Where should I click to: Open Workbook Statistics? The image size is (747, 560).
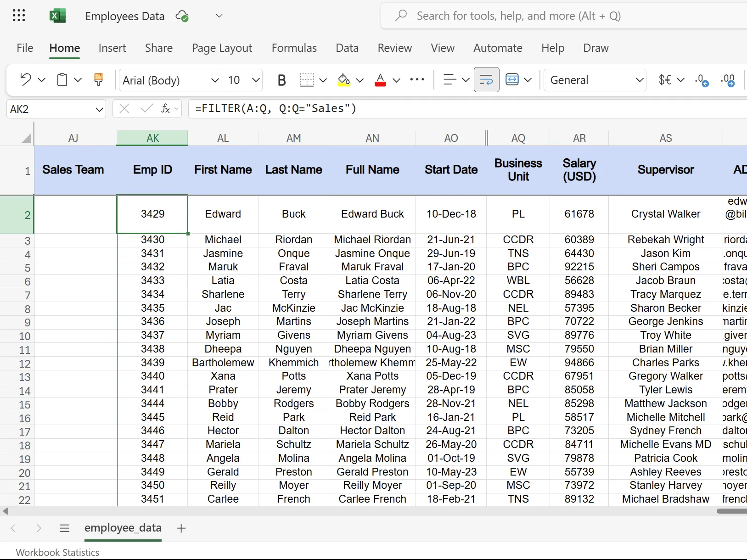pos(57,552)
